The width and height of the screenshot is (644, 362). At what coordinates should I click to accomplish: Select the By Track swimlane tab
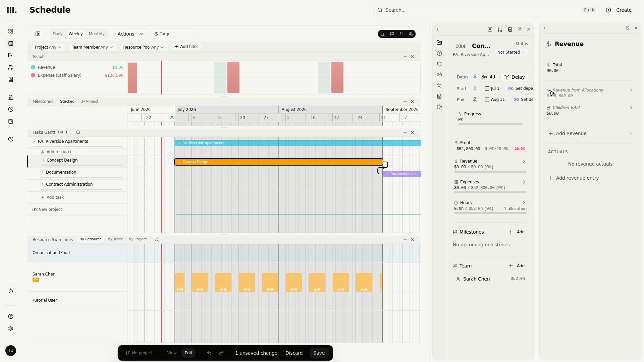(115, 239)
